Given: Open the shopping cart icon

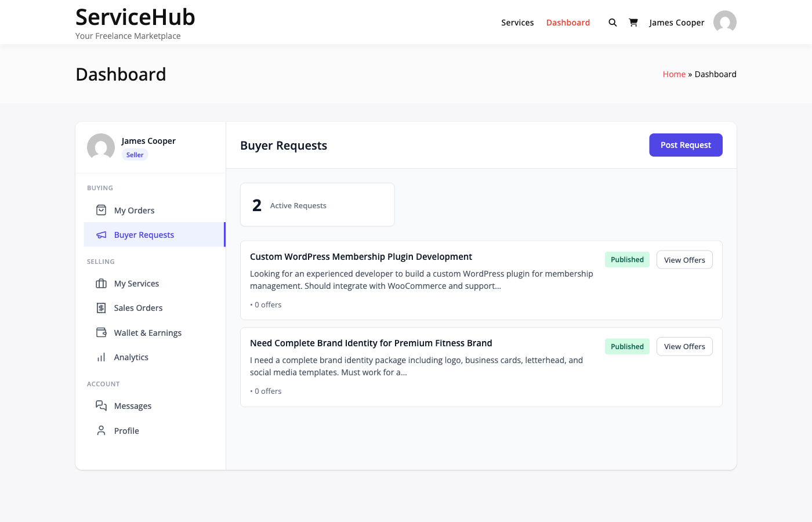Looking at the screenshot, I should point(633,23).
